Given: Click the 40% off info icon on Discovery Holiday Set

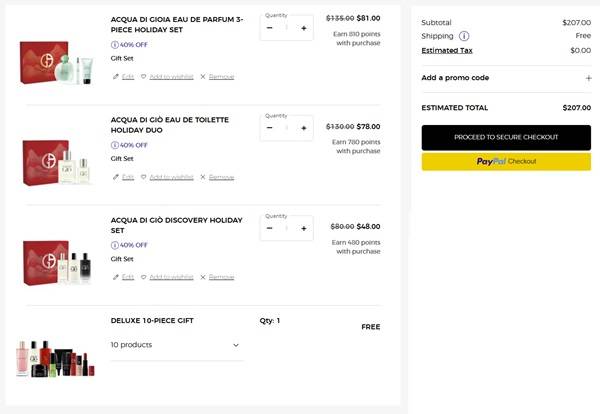Looking at the screenshot, I should [x=115, y=245].
